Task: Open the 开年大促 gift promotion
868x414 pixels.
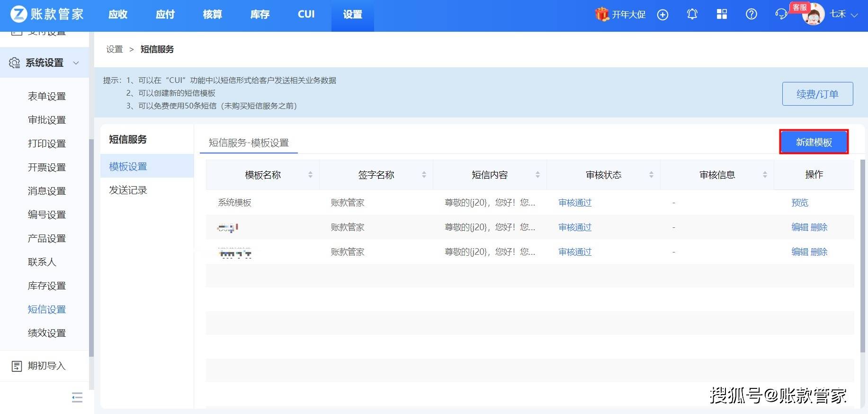Action: point(620,14)
